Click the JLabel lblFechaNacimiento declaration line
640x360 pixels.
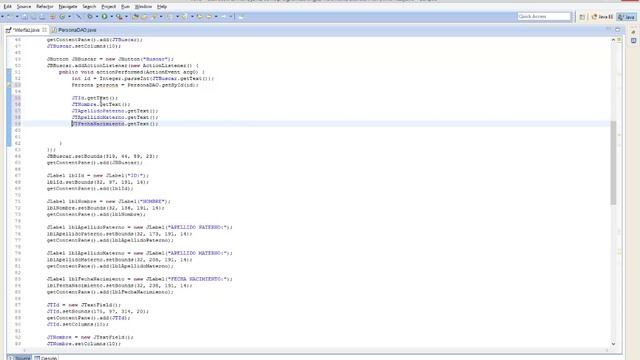coord(140,279)
